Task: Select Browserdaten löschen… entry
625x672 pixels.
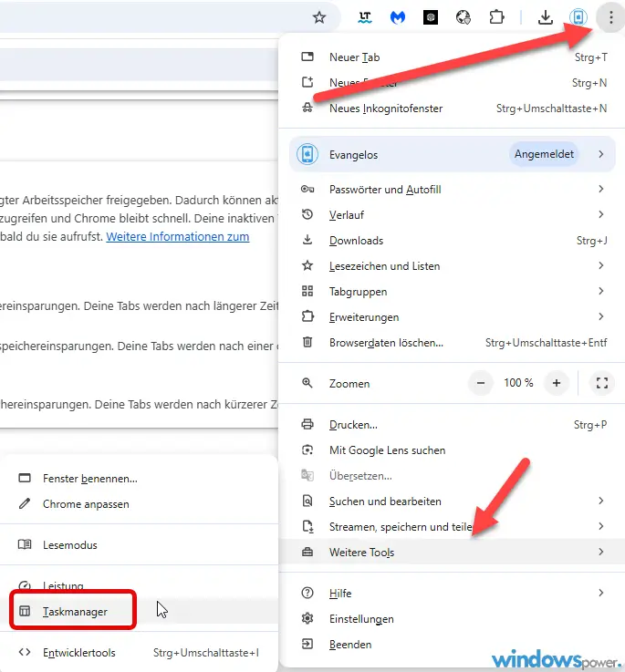Action: pyautogui.click(x=452, y=343)
